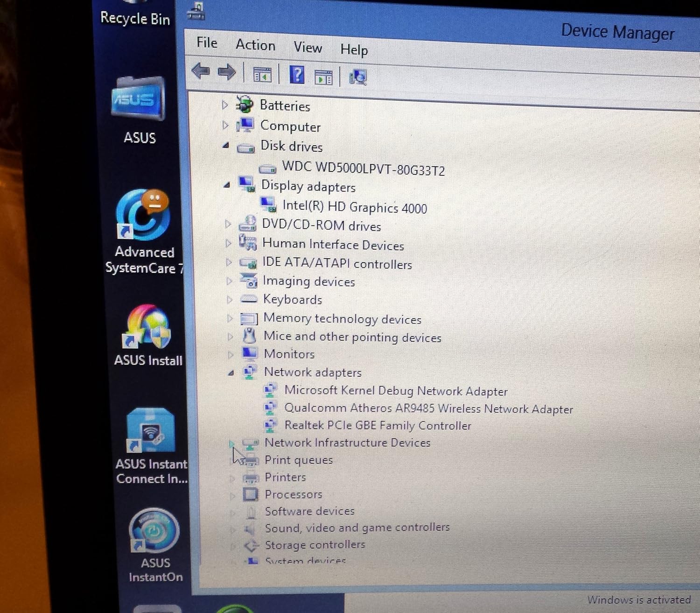Click the Forward arrow toolbar button

point(227,72)
